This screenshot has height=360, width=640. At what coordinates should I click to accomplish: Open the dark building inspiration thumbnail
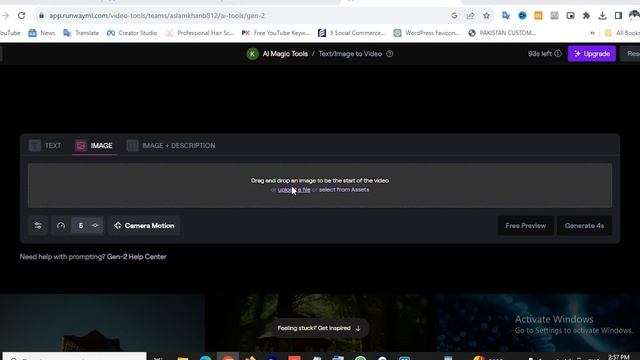pos(102,322)
